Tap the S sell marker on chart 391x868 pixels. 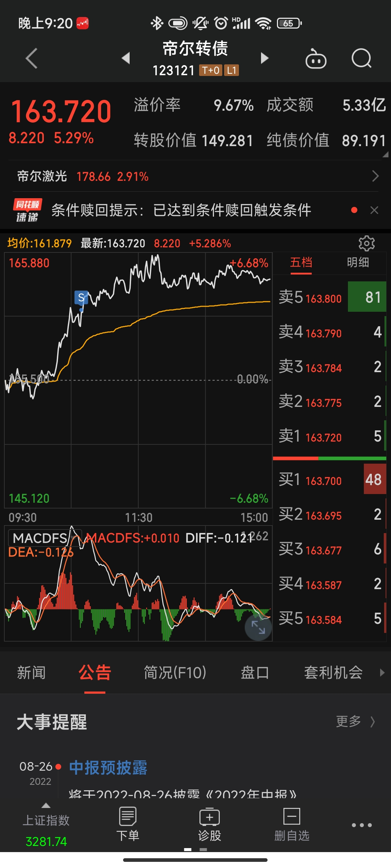[81, 298]
